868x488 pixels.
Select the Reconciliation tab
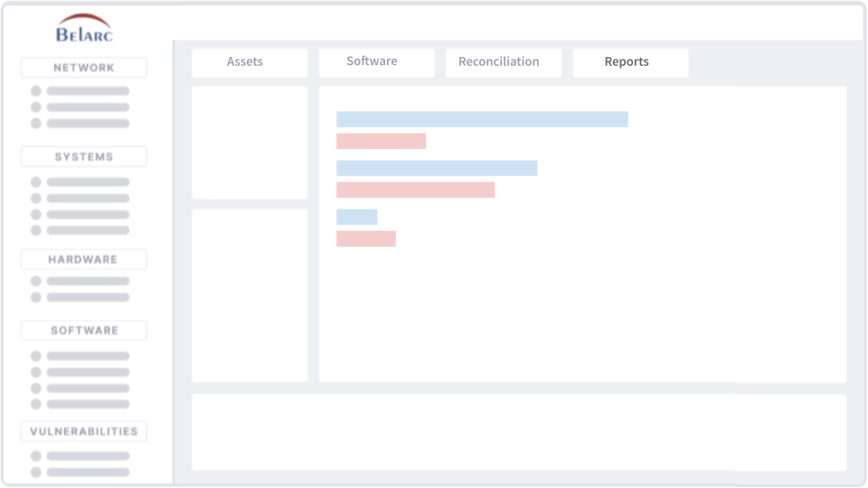pos(499,62)
